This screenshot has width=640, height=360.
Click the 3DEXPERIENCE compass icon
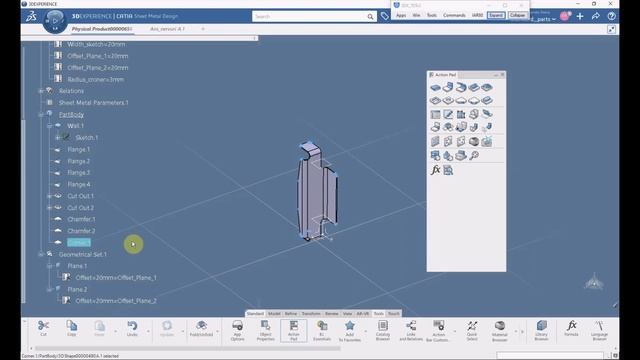pos(55,21)
